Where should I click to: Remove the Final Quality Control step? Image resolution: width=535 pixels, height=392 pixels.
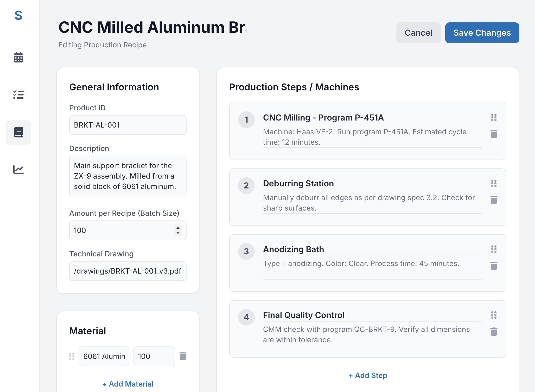point(494,332)
